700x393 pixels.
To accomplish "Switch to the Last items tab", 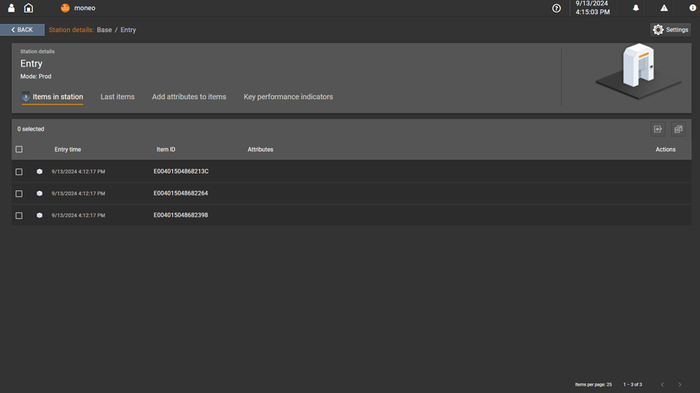I will 117,97.
